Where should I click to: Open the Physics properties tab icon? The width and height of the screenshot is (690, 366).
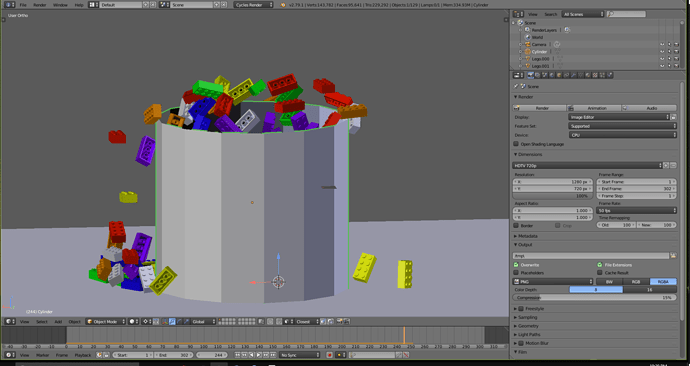(609, 75)
